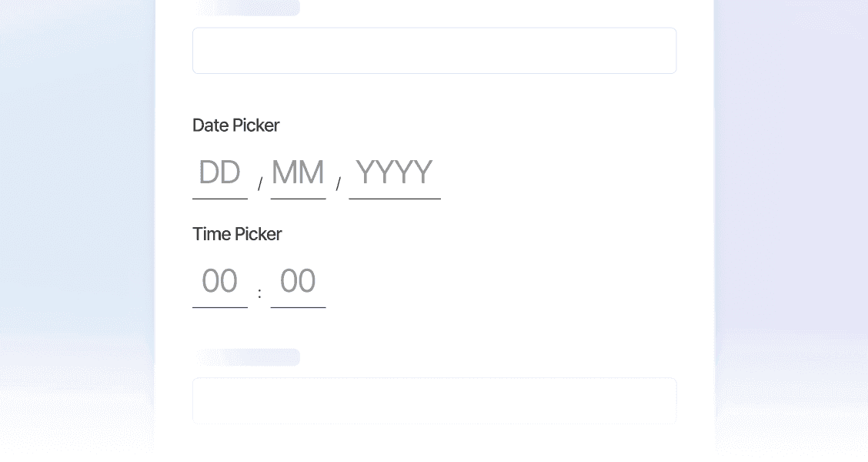Click the lavender background left of the form
The image size is (868, 462).
(x=77, y=231)
